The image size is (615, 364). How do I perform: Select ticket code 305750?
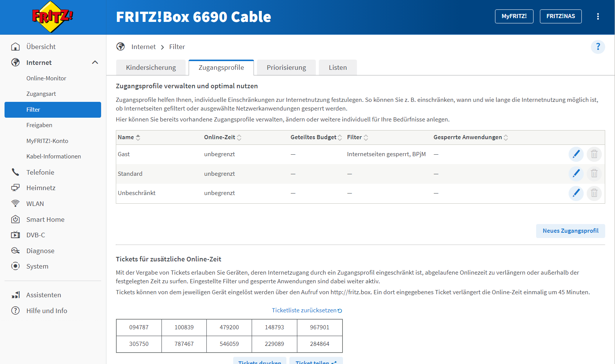139,344
